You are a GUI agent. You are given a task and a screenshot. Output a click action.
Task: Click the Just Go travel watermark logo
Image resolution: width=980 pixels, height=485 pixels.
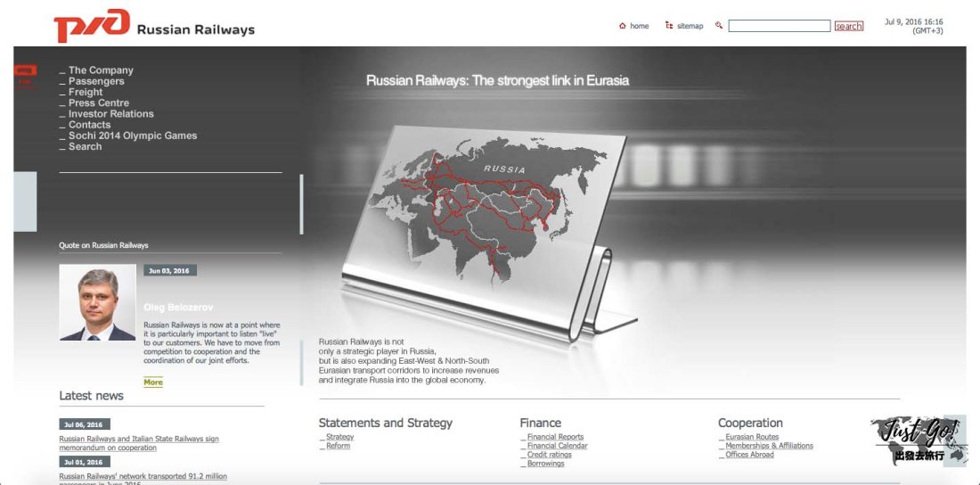(919, 440)
